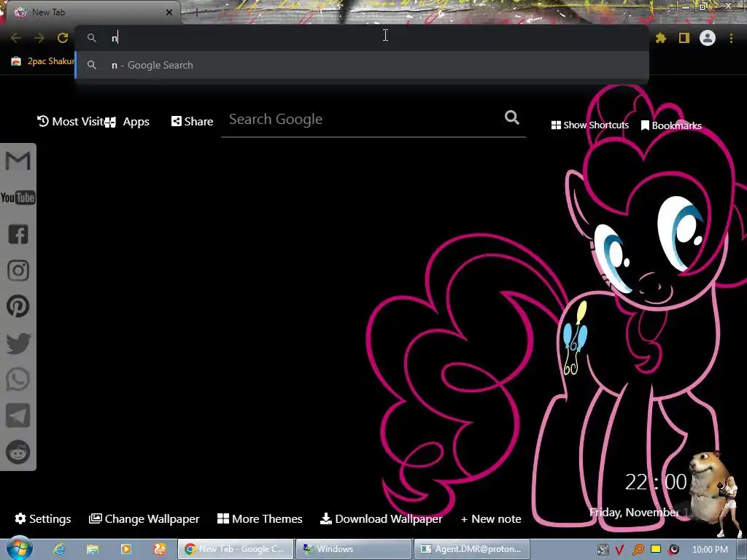Screen dimensions: 747x560
Task: Click the magnifier search icon next to Search Google
Action: pyautogui.click(x=511, y=117)
